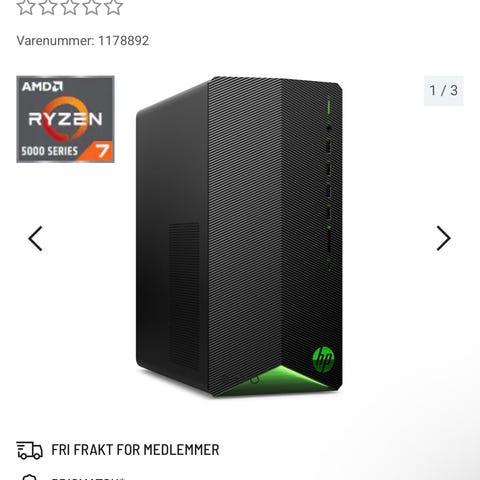Viewport: 480px width, 480px height.
Task: Select the fourth rating star
Action: click(92, 7)
